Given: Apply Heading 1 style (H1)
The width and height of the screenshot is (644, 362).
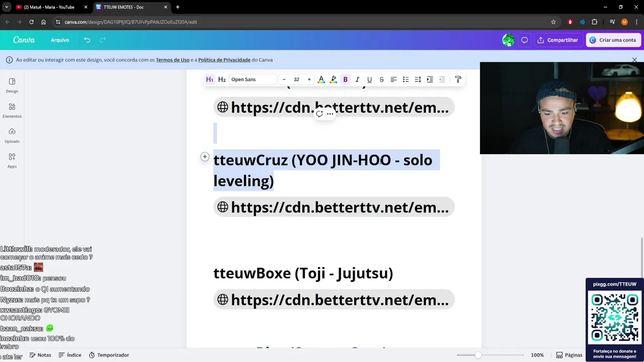Looking at the screenshot, I should [210, 79].
